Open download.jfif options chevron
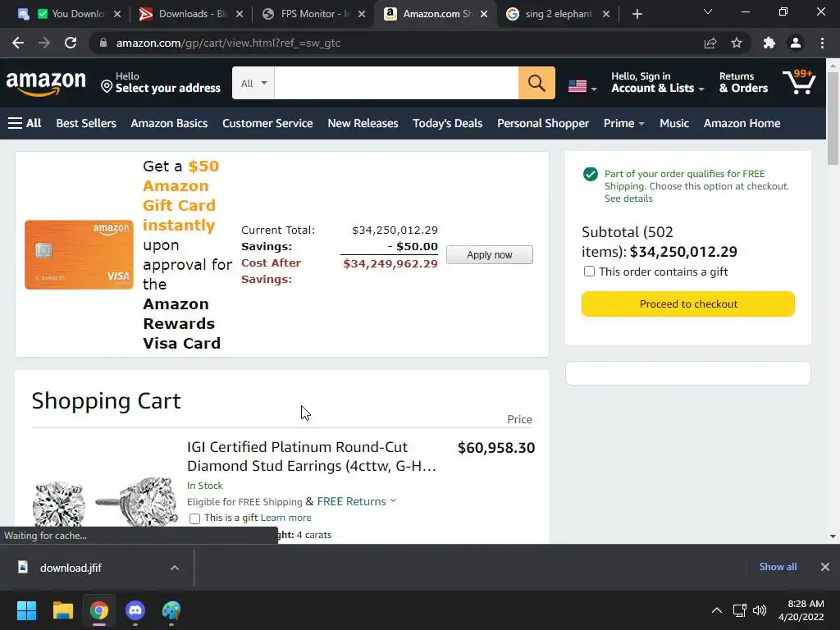The image size is (840, 630). point(175,568)
